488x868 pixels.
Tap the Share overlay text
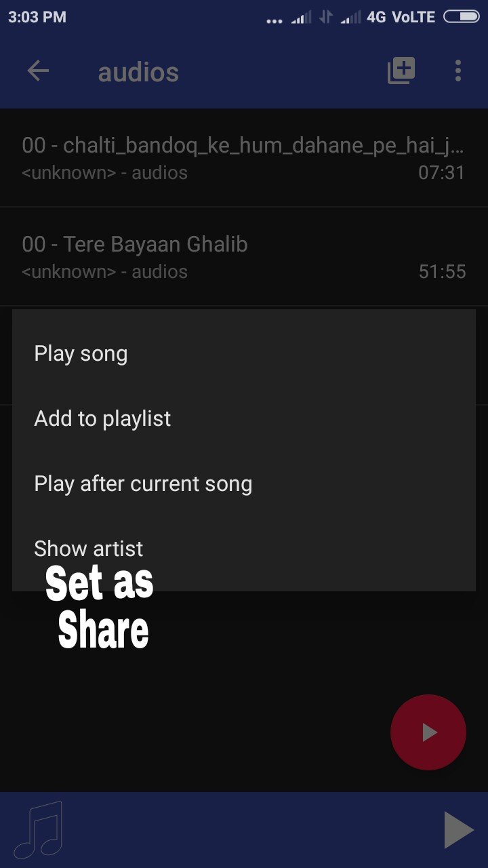pos(103,631)
